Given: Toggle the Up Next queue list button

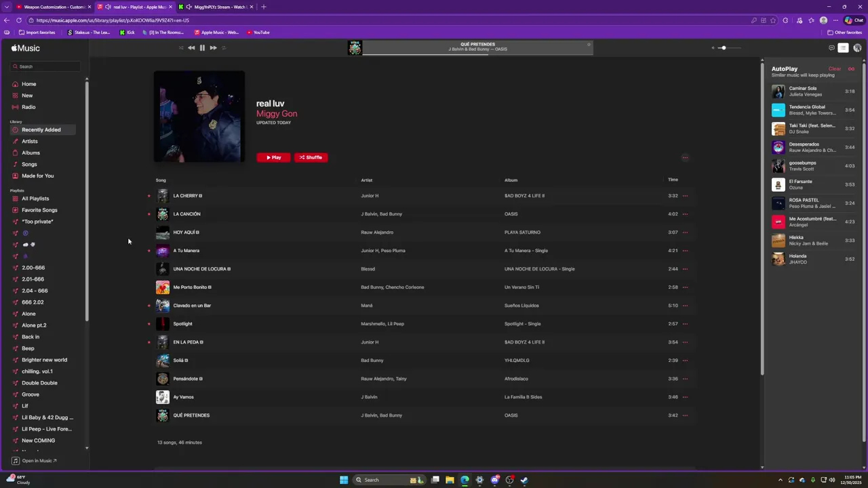Looking at the screenshot, I should pos(843,48).
